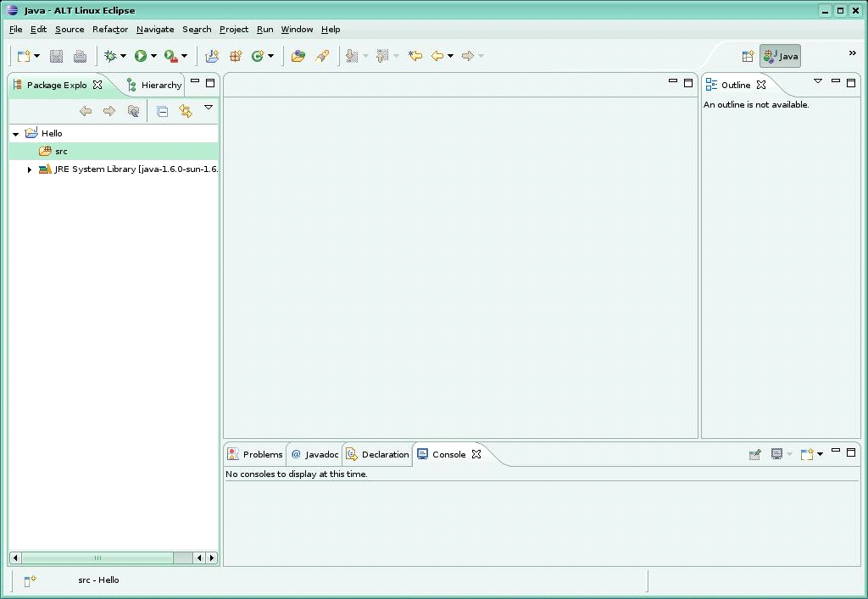Click Package Explorer Forward arrow icon

tap(109, 111)
